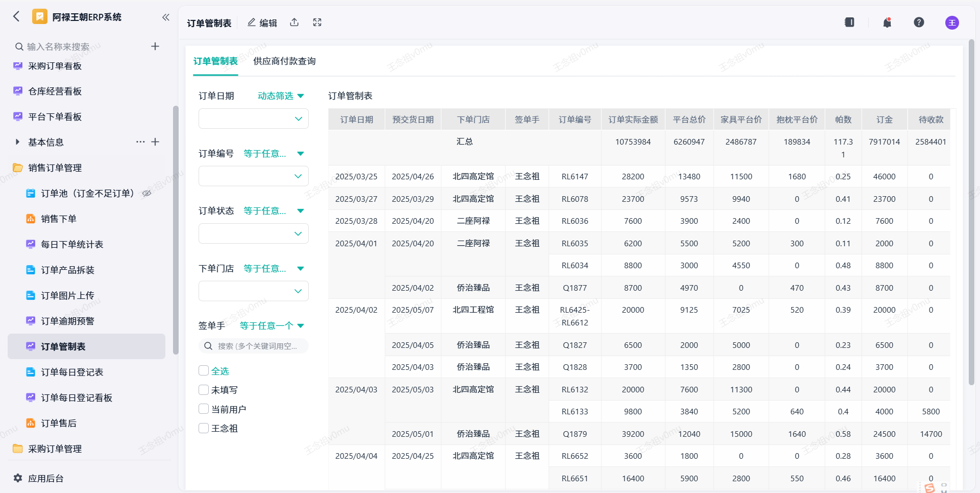Click 订单实际金额 column header
Image resolution: width=980 pixels, height=493 pixels.
pyautogui.click(x=633, y=120)
